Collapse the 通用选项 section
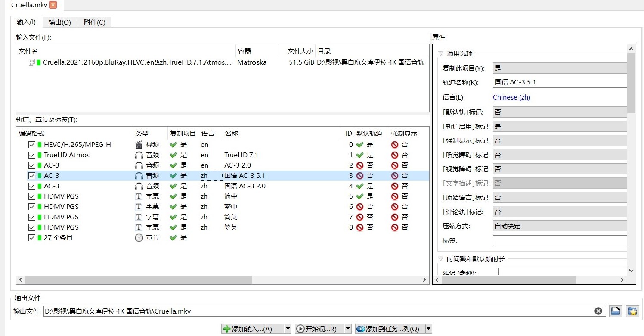This screenshot has width=644, height=336. click(441, 54)
